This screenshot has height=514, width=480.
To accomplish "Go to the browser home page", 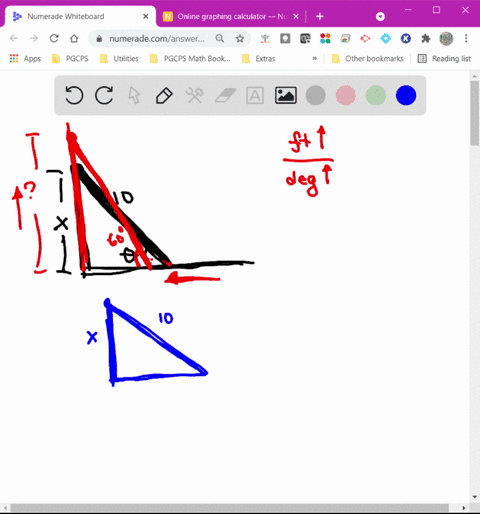I will pyautogui.click(x=74, y=38).
